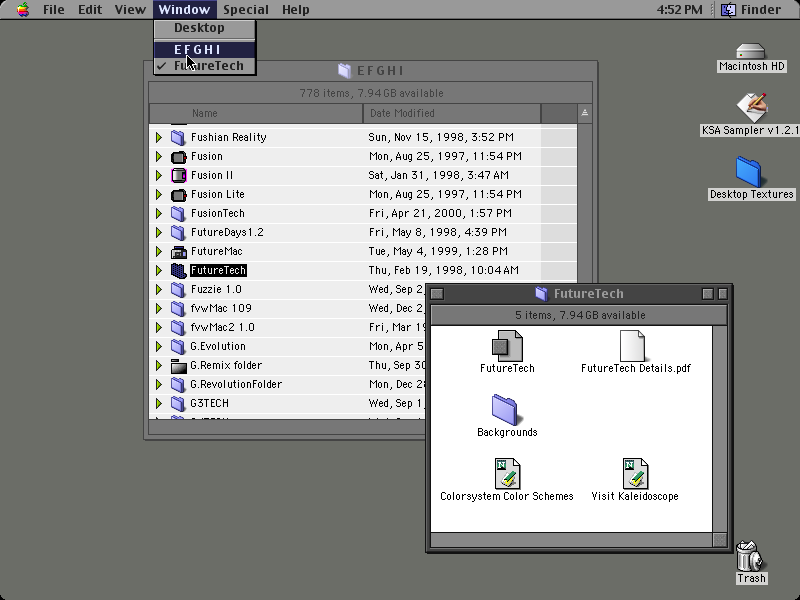The height and width of the screenshot is (600, 800).
Task: Click the FutureTech window close box
Action: point(437,294)
